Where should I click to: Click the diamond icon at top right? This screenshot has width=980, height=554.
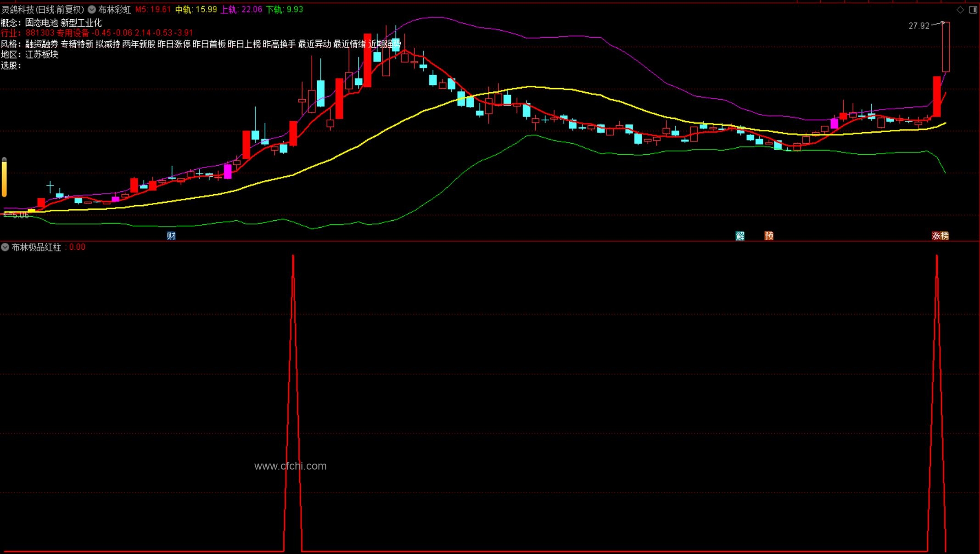pyautogui.click(x=960, y=10)
